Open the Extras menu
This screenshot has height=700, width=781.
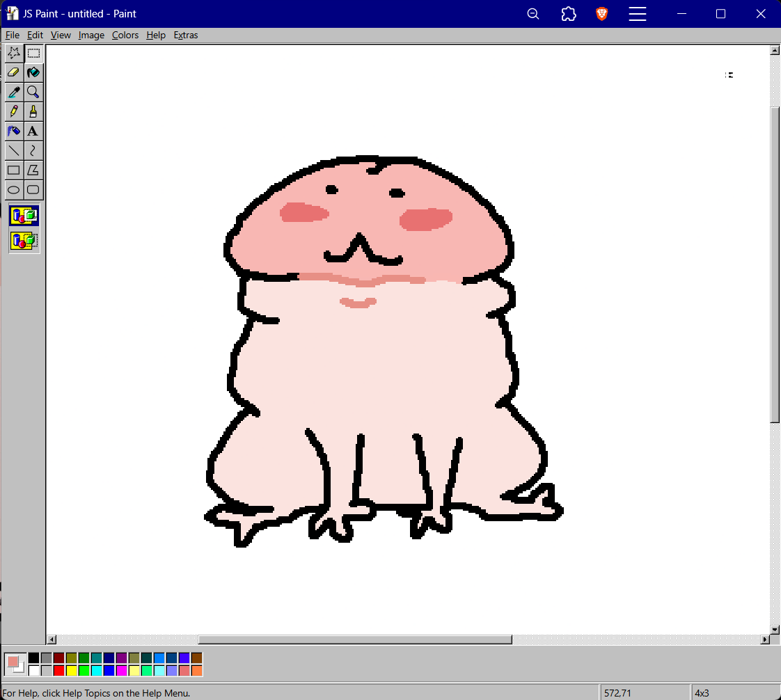click(186, 35)
